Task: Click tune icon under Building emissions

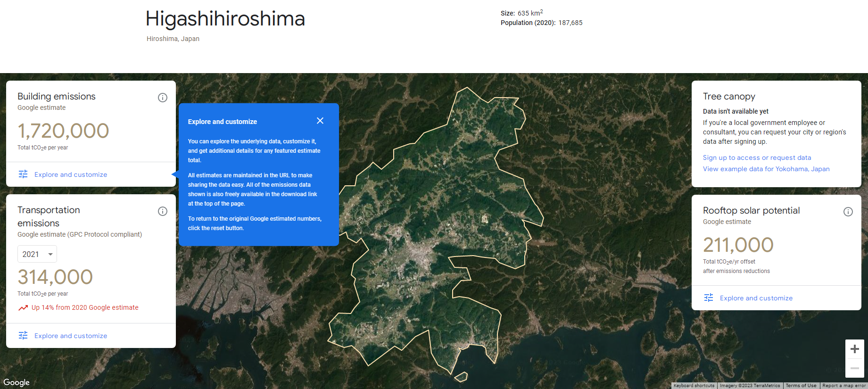Action: tap(23, 174)
